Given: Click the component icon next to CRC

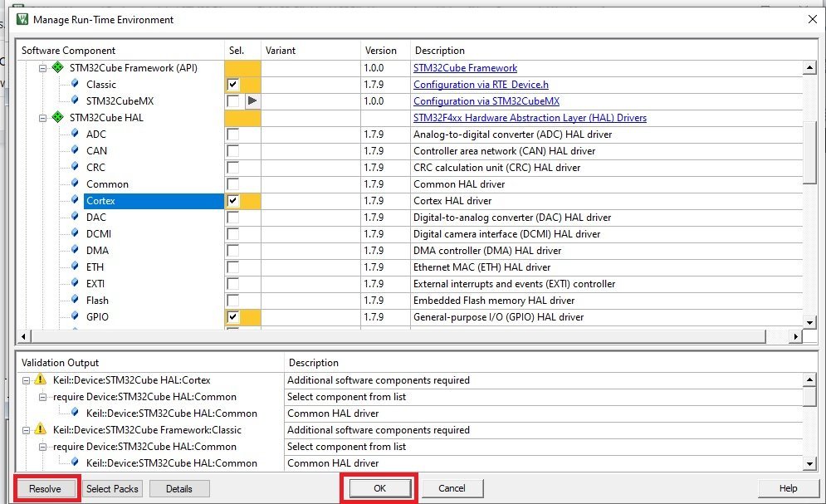Looking at the screenshot, I should [75, 166].
